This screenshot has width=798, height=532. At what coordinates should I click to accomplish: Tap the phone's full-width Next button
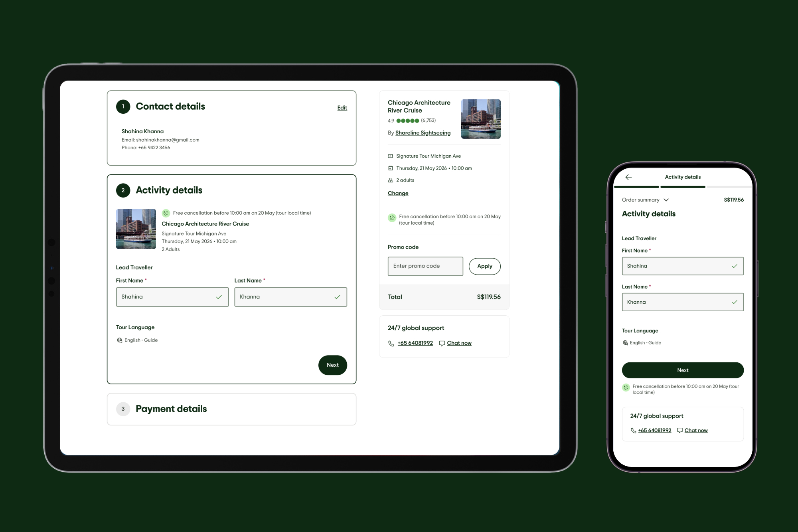(x=682, y=370)
